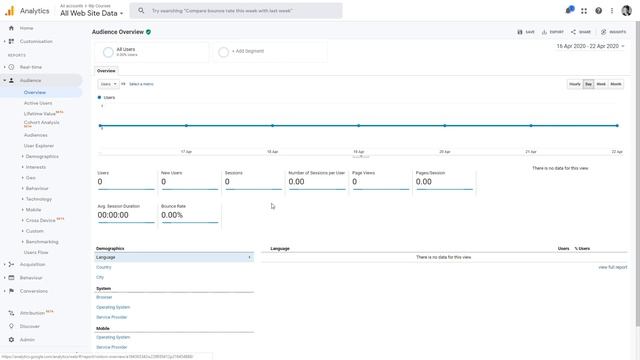Image resolution: width=640 pixels, height=360 pixels.
Task: Open the date range dropdown
Action: coord(590,46)
